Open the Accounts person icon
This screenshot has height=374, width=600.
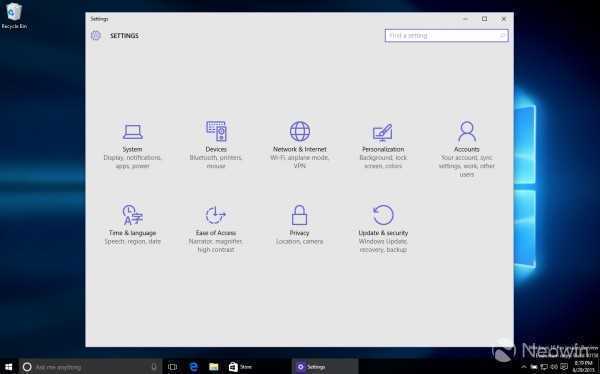pyautogui.click(x=467, y=131)
